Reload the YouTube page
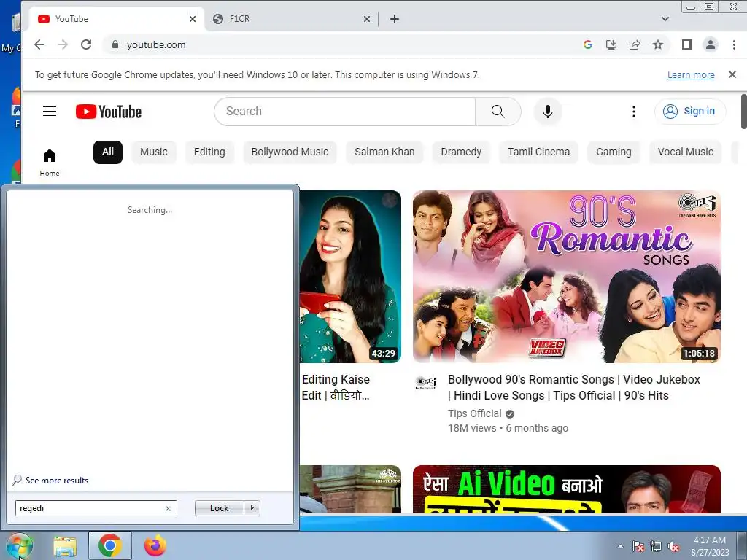747x560 pixels. (x=86, y=44)
